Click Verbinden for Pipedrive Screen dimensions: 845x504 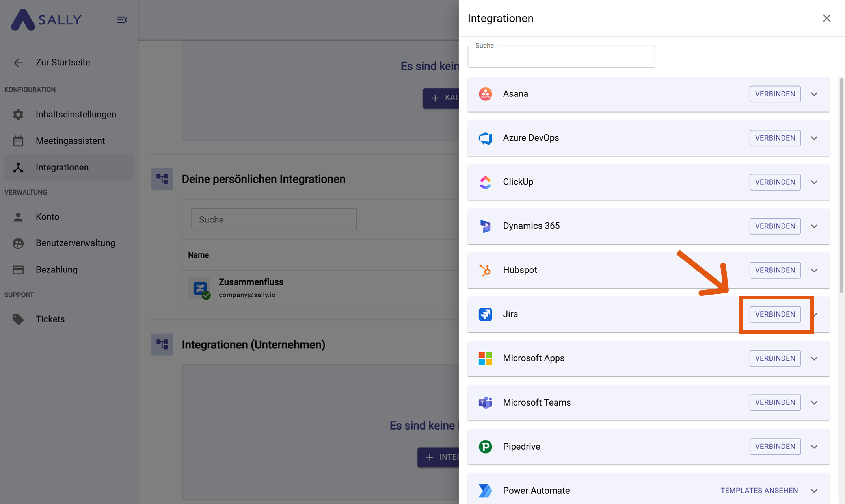[x=775, y=447]
